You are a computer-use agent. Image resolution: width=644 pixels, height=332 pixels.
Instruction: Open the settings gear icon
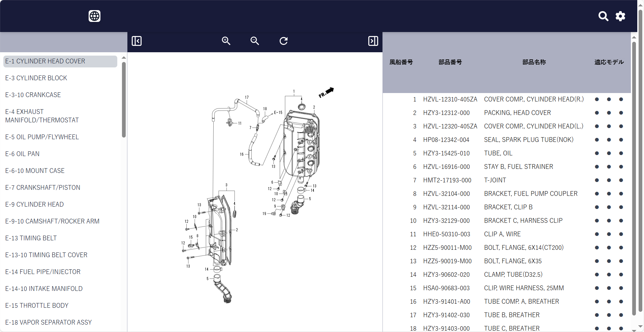(x=620, y=16)
